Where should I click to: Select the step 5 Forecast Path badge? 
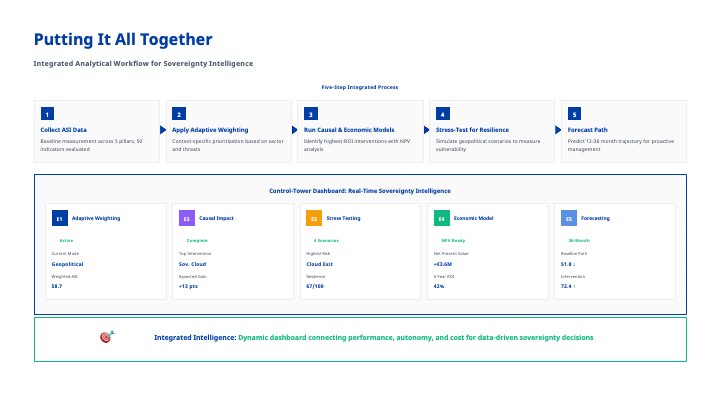(x=574, y=114)
